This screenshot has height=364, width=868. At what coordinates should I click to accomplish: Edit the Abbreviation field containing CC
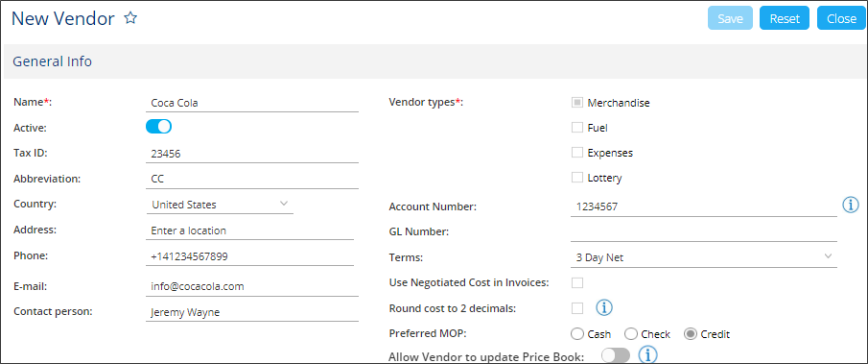(x=252, y=179)
